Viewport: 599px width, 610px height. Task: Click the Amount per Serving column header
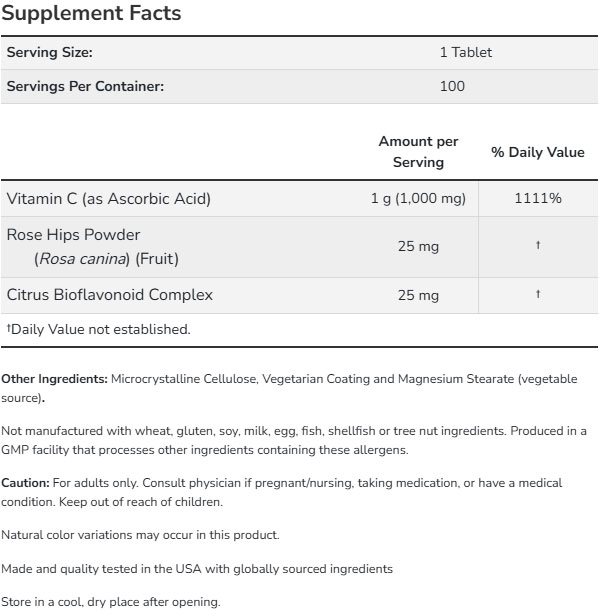418,152
